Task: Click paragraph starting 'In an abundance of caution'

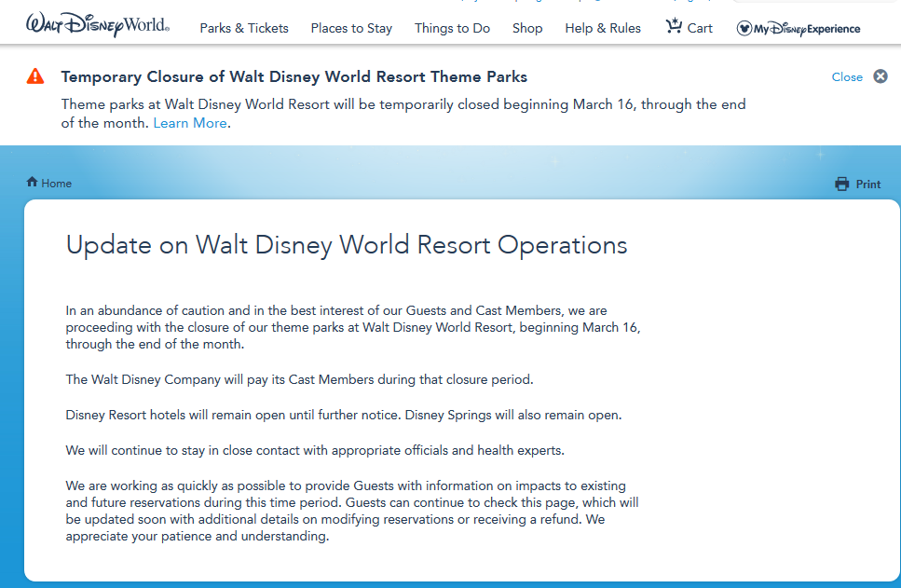Action: (x=353, y=327)
